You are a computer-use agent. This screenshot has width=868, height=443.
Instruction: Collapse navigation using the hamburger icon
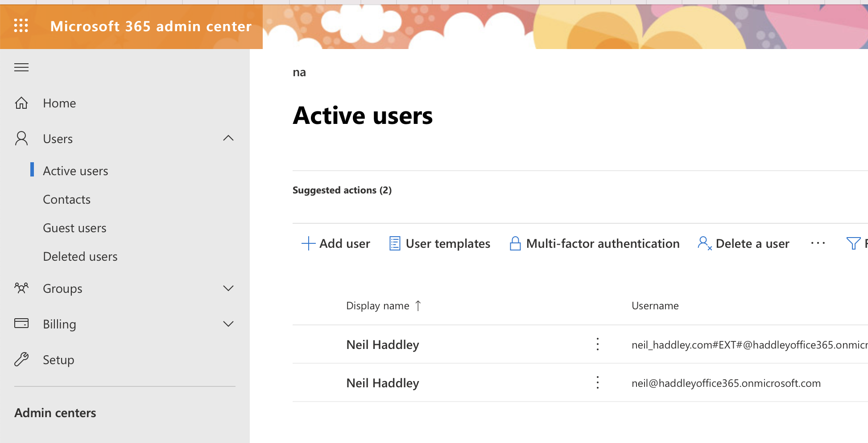coord(21,67)
